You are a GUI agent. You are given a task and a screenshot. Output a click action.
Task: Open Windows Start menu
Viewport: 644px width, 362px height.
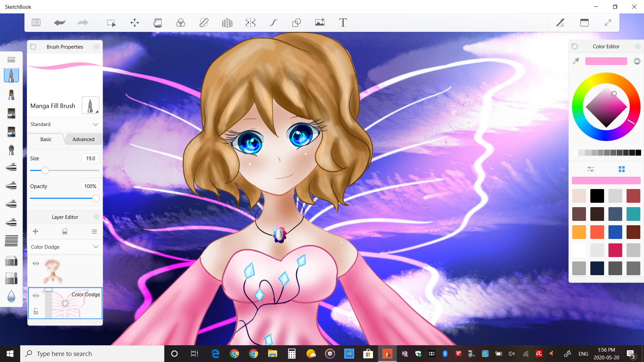(x=10, y=354)
